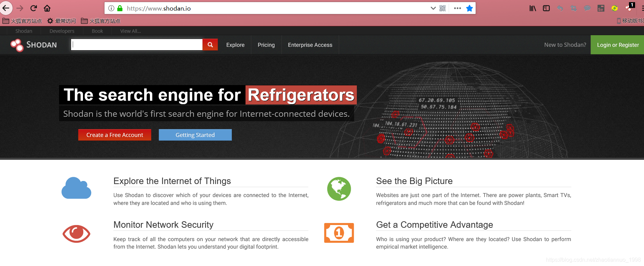Viewport: 644px width, 266px height.
Task: Click the green globe icon
Action: tap(339, 189)
